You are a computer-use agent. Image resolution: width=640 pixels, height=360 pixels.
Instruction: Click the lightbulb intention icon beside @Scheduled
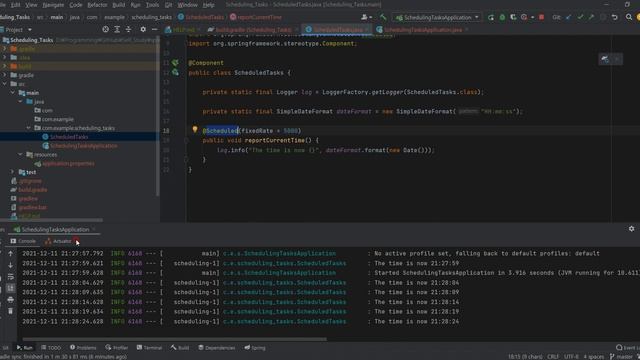coord(195,130)
